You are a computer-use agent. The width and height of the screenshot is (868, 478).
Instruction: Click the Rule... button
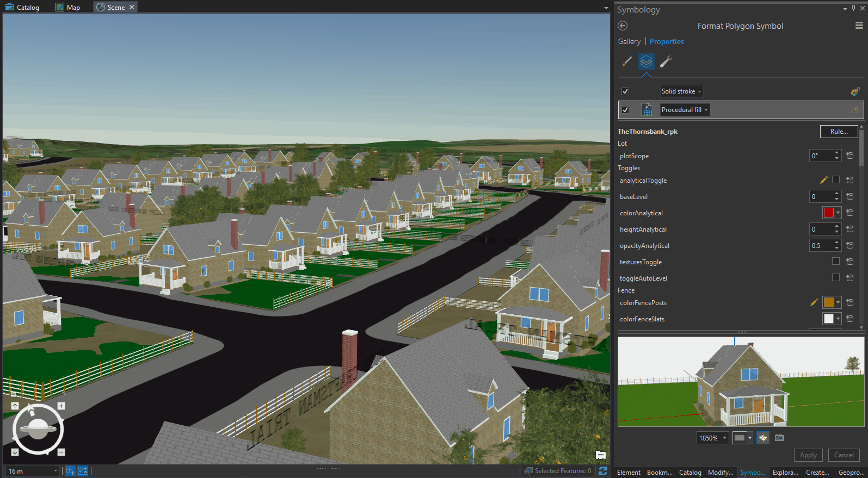839,132
